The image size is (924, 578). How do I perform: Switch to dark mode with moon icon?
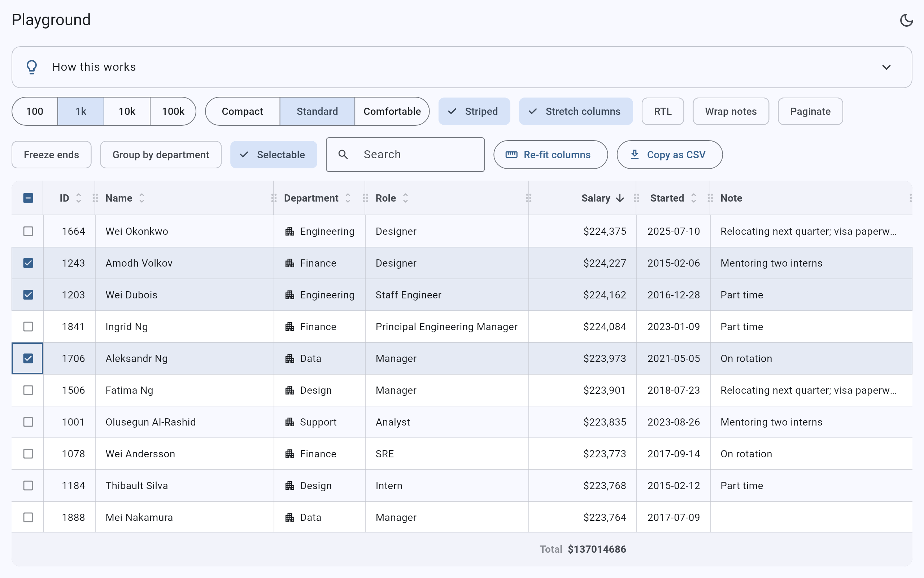[x=906, y=20]
